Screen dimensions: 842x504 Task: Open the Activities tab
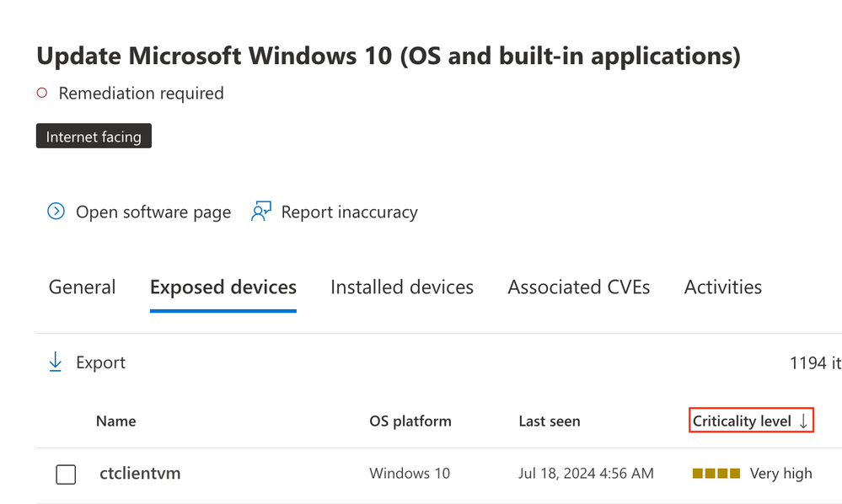(x=723, y=287)
